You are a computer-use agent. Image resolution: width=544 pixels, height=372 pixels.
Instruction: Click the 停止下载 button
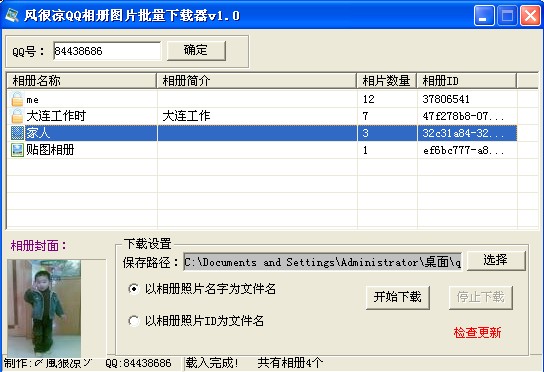click(481, 297)
